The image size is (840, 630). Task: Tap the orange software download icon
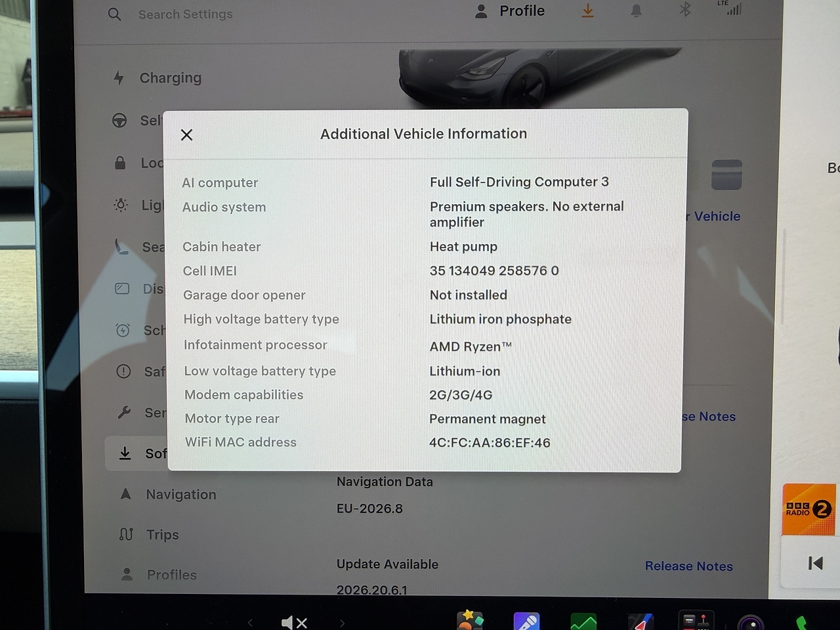[587, 10]
